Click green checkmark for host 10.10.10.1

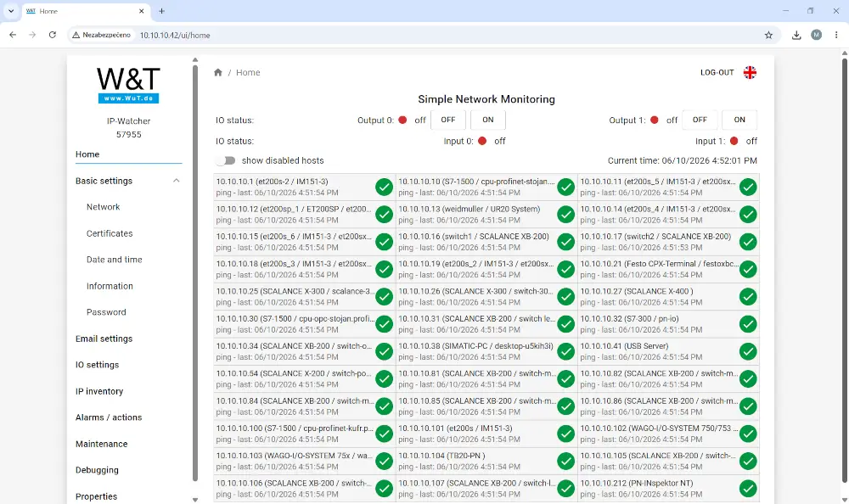click(x=384, y=187)
